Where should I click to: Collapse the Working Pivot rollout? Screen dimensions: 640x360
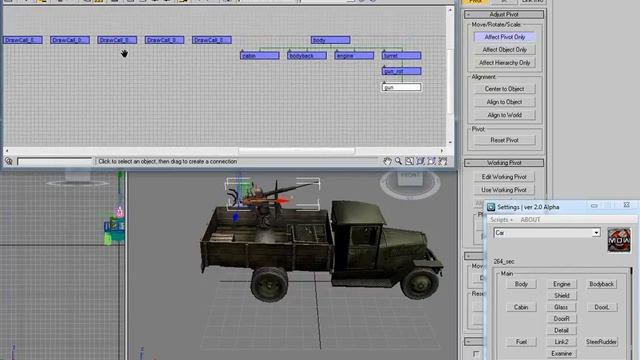click(x=504, y=163)
